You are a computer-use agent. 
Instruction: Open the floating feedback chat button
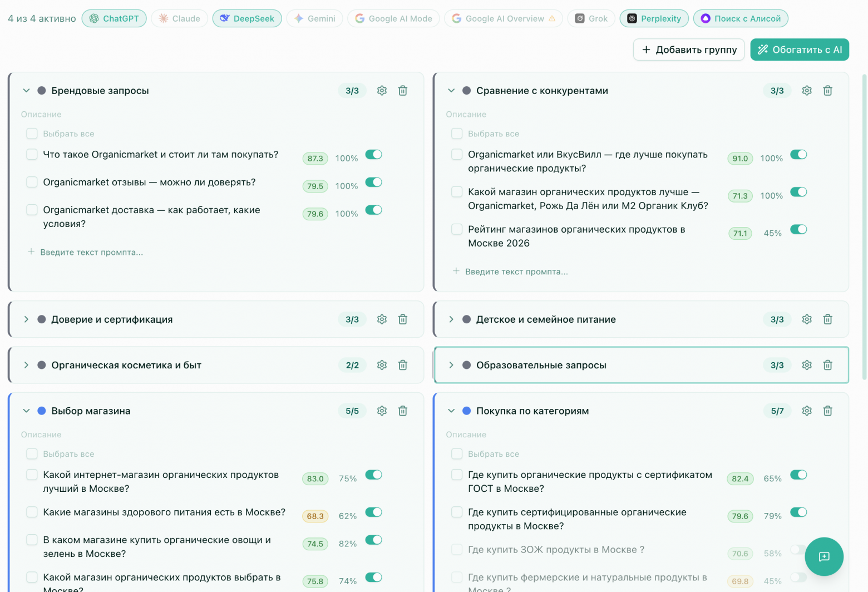point(824,556)
